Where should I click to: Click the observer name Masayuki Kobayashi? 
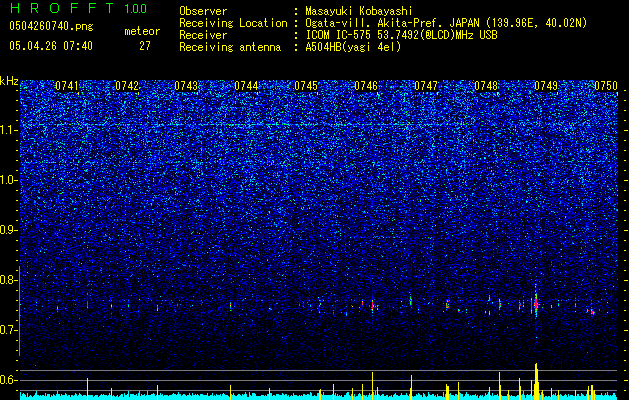(359, 11)
